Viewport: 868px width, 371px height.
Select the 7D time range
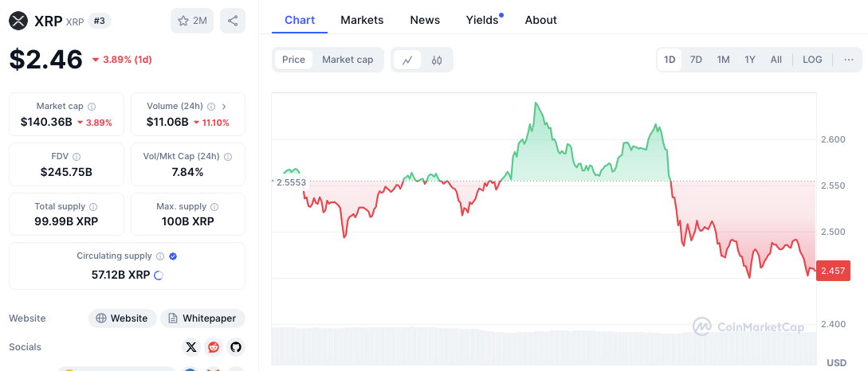[x=696, y=60]
